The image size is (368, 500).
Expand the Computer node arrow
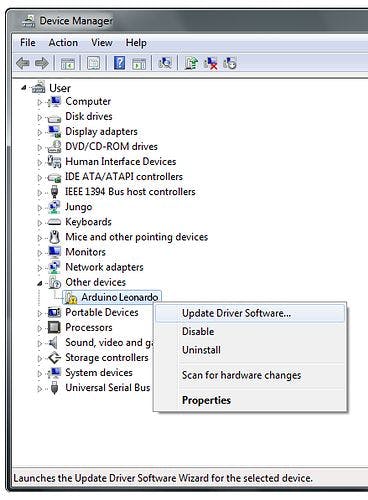(40, 102)
